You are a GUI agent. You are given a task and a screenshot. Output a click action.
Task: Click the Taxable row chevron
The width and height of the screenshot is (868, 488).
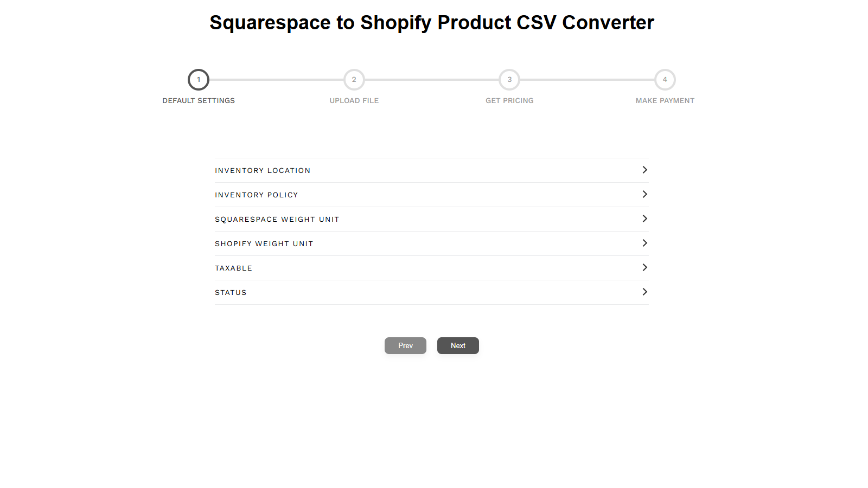click(644, 267)
